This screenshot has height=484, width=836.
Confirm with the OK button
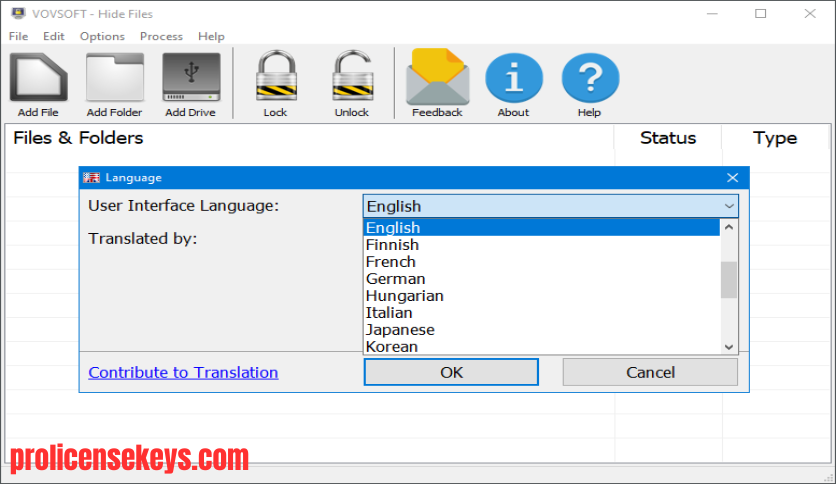[451, 372]
